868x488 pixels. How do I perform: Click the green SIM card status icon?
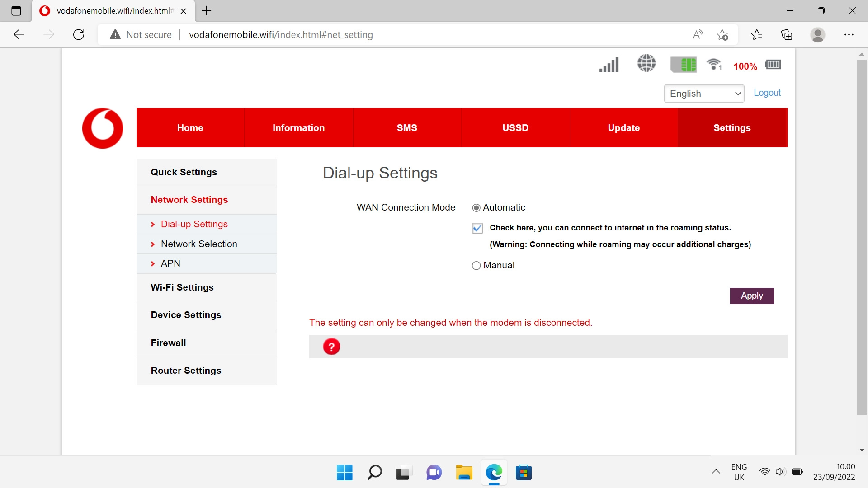[683, 65]
